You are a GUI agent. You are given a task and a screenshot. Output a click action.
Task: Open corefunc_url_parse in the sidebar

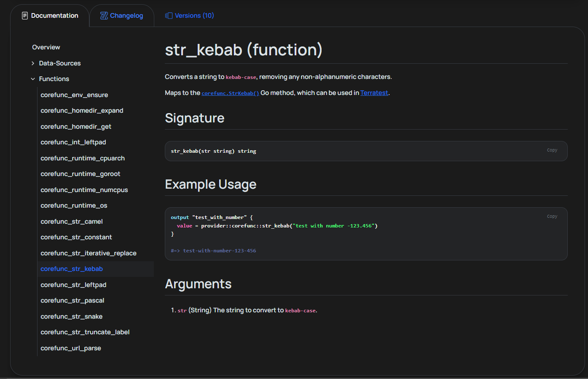[71, 348]
